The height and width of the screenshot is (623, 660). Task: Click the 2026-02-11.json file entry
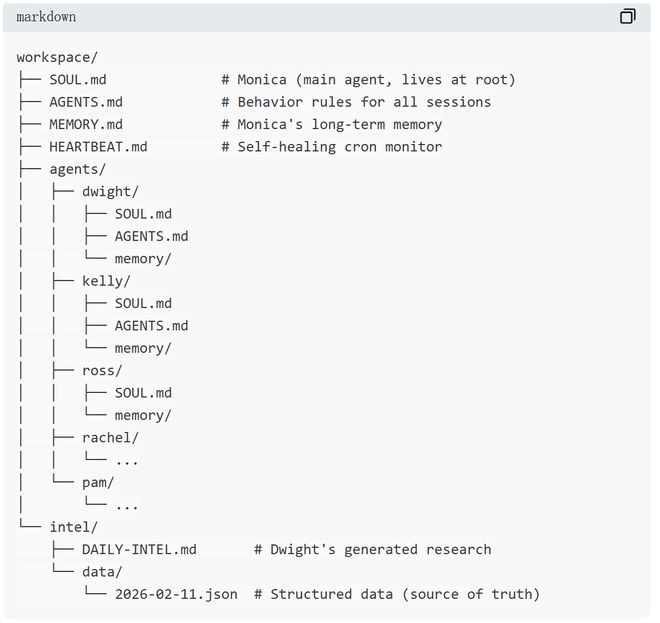point(176,594)
